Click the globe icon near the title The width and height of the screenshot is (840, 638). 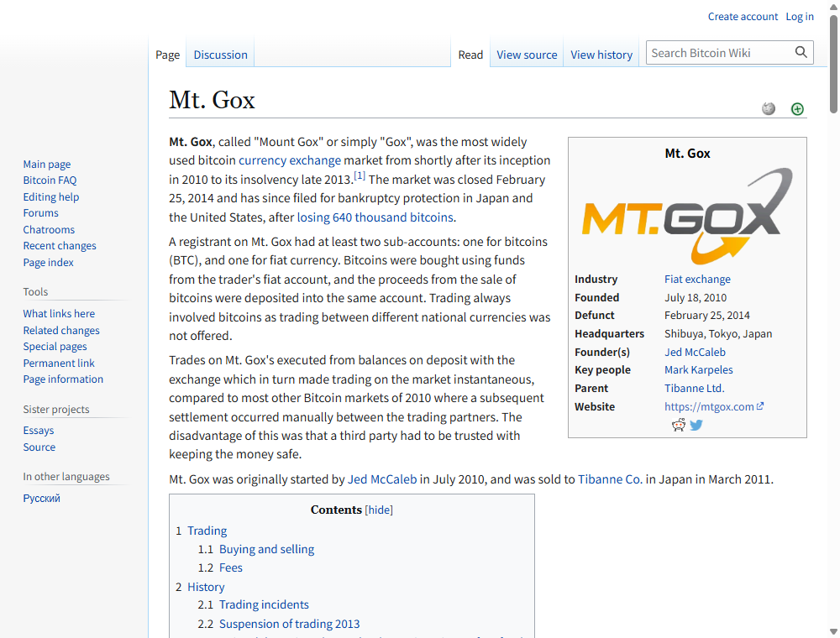click(769, 108)
